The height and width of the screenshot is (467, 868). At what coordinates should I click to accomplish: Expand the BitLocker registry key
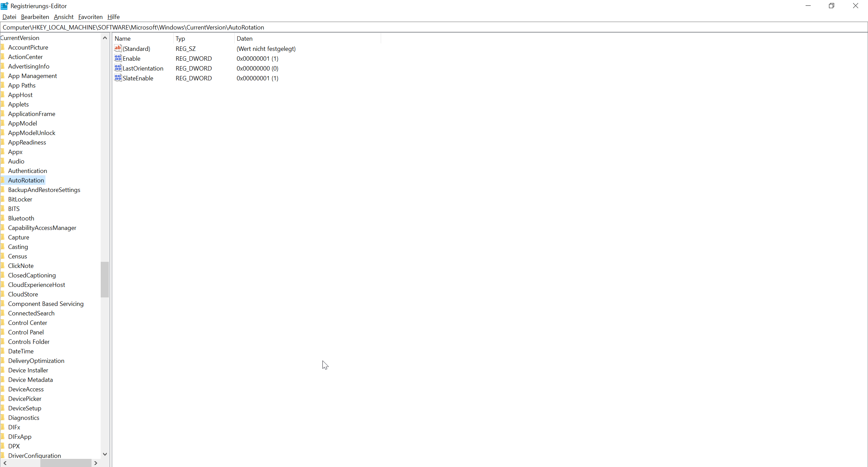(x=20, y=199)
